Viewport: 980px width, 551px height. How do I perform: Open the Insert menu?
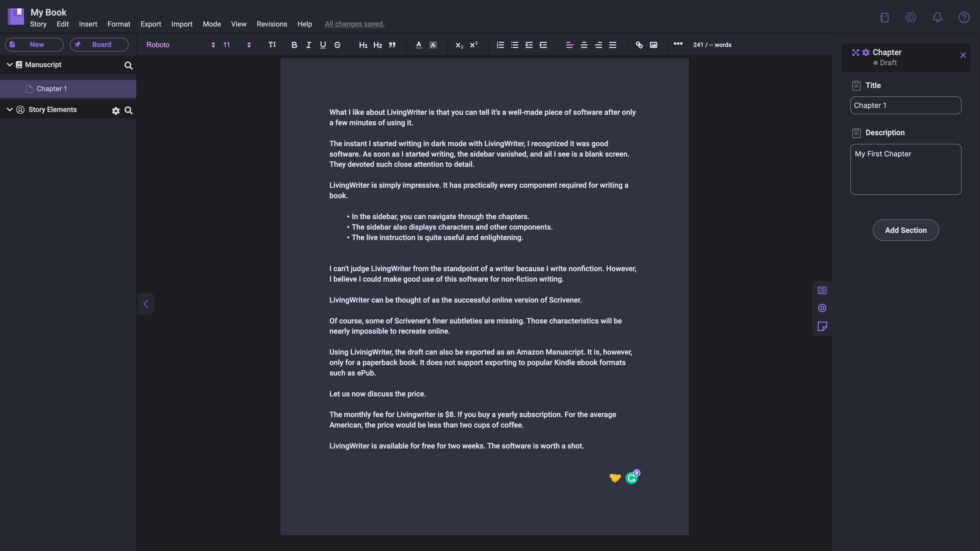click(88, 24)
